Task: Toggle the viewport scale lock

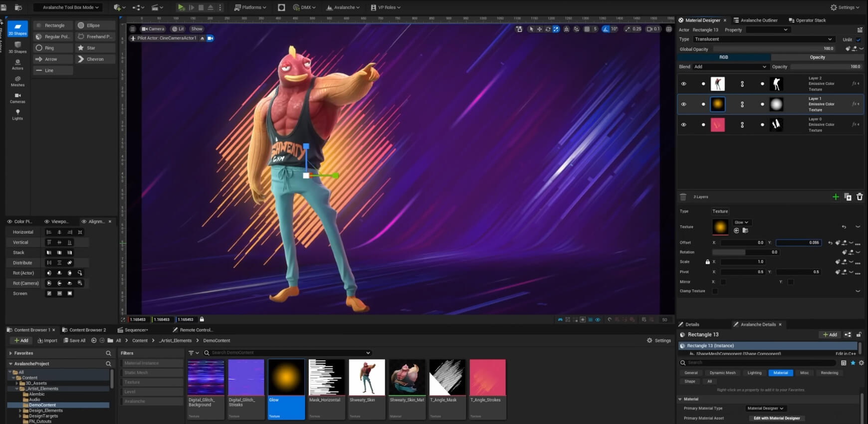Action: 202,319
